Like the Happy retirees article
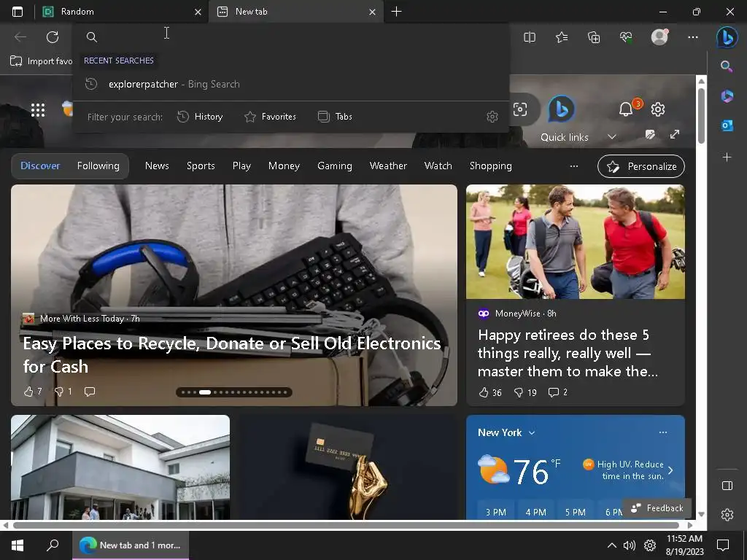The image size is (747, 560). click(489, 392)
